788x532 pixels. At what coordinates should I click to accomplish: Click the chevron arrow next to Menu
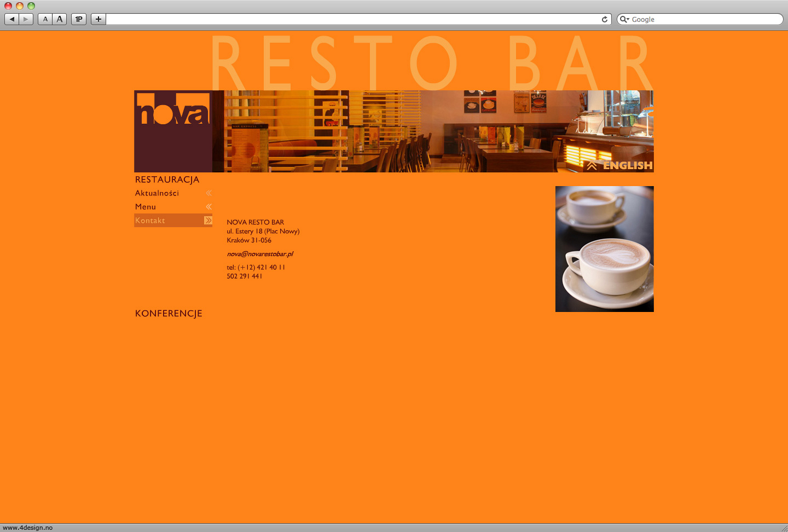coord(208,207)
